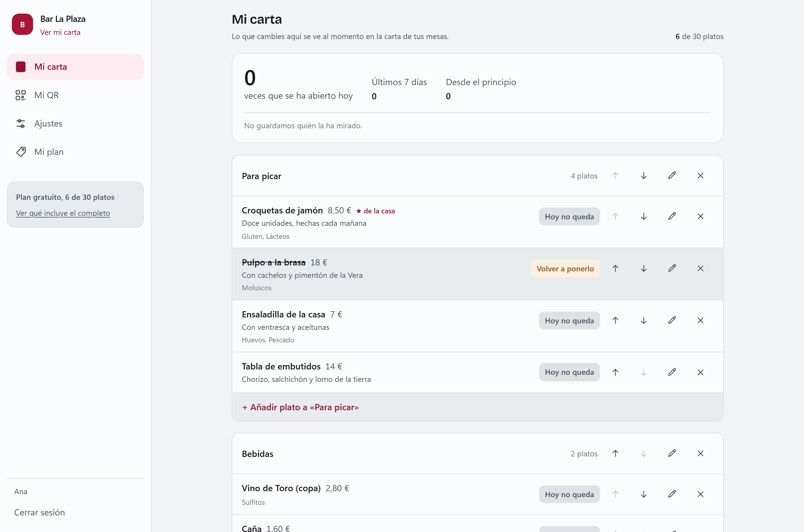Mark Ensaladilla de la casa as Hoy no queda
This screenshot has height=532, width=804.
569,321
